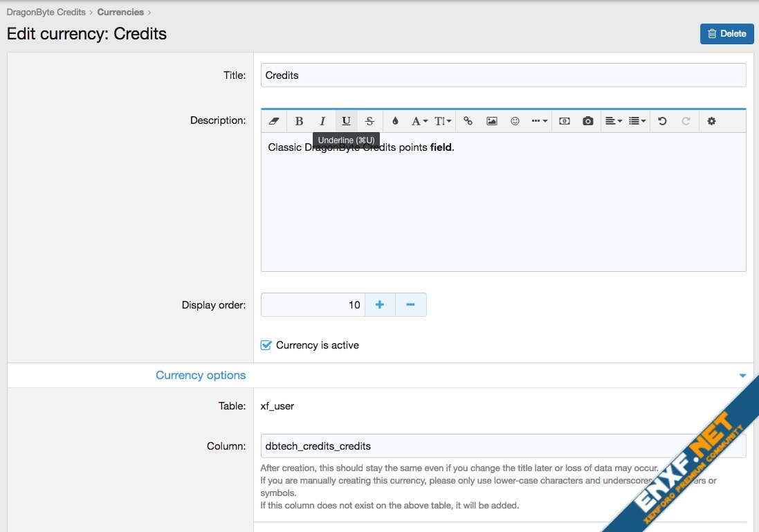Click the Media embed icon
This screenshot has height=532, width=759.
pos(565,121)
